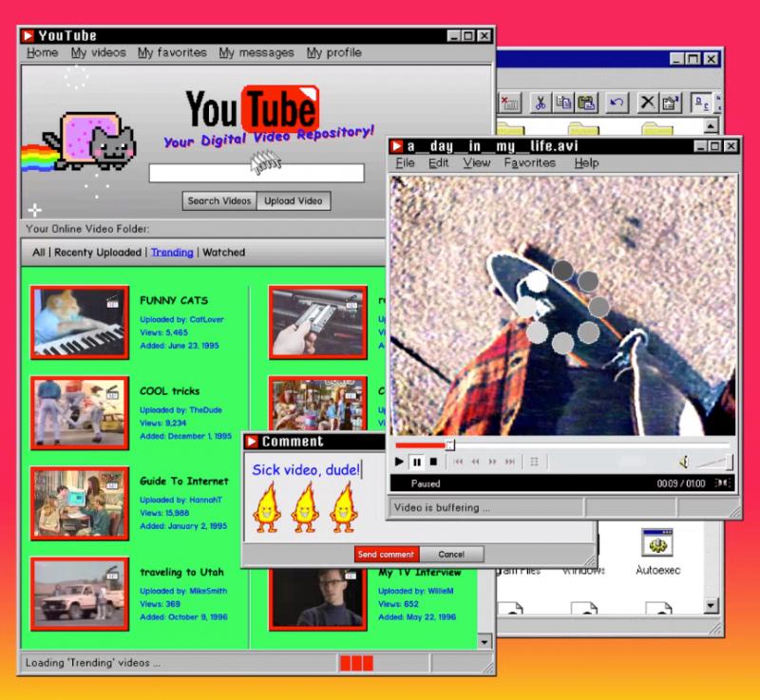Click the YouTube search input field

(x=256, y=173)
